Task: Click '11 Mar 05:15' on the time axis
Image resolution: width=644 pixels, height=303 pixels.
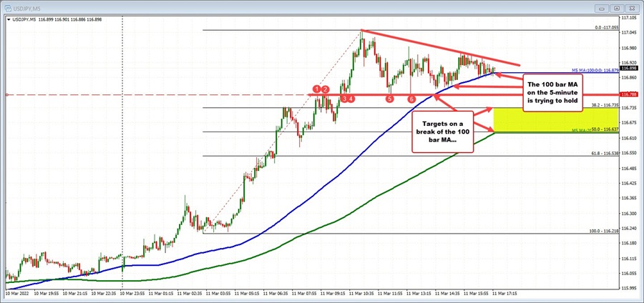Action: (245, 294)
